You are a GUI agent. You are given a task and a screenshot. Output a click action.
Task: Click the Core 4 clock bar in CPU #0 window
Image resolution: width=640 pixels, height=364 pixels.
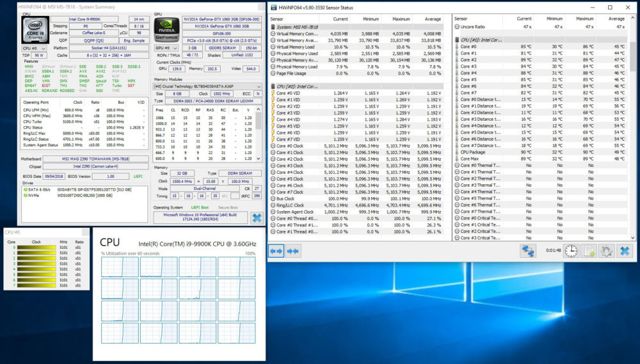(36, 269)
